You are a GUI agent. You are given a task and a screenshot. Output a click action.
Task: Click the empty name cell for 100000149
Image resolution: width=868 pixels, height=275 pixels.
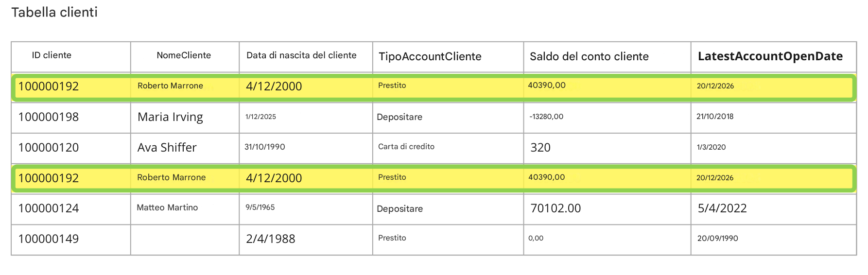coord(185,240)
